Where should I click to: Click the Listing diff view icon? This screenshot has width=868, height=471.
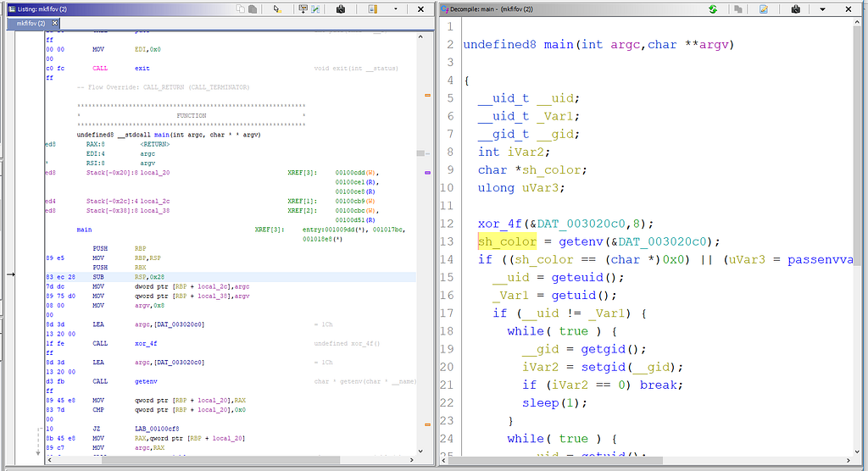(315, 8)
